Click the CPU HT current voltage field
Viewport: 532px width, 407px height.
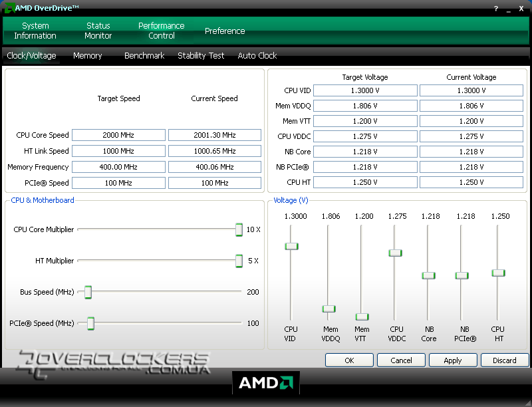tap(471, 182)
